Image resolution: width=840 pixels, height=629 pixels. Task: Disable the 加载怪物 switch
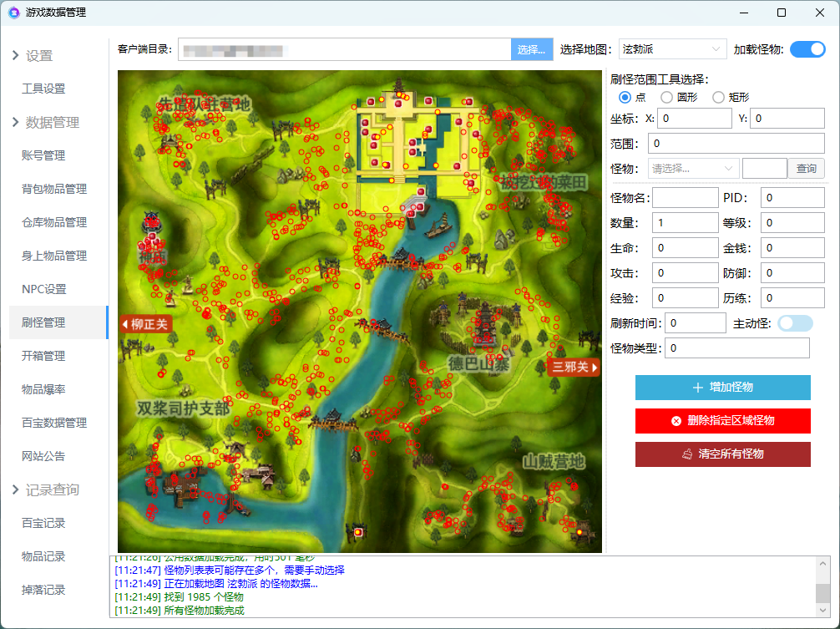[x=807, y=49]
